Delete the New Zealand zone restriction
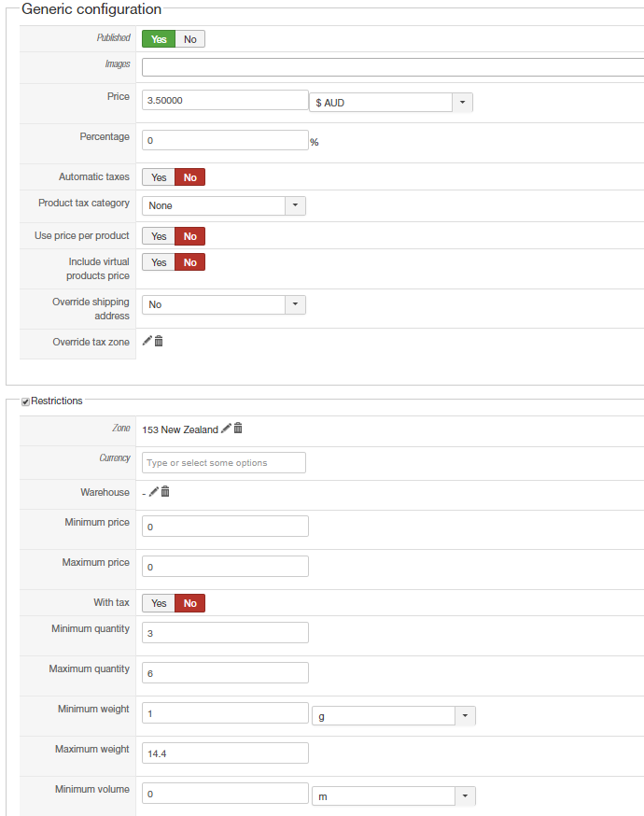The width and height of the screenshot is (644, 816). click(238, 429)
